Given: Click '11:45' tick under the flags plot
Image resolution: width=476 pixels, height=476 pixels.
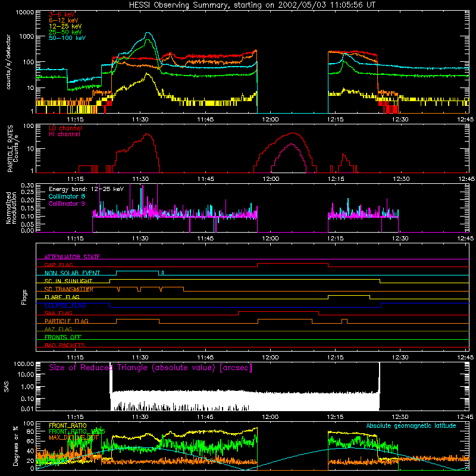Looking at the screenshot, I should tap(205, 358).
